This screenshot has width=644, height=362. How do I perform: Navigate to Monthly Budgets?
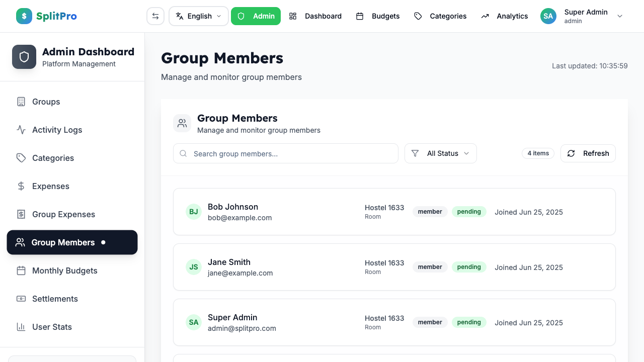64,270
